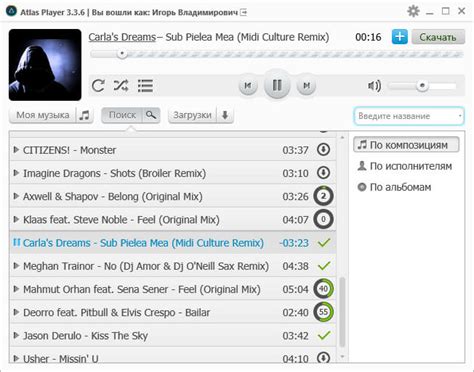Toggle the shuffle playback icon
The height and width of the screenshot is (372, 474).
(121, 86)
